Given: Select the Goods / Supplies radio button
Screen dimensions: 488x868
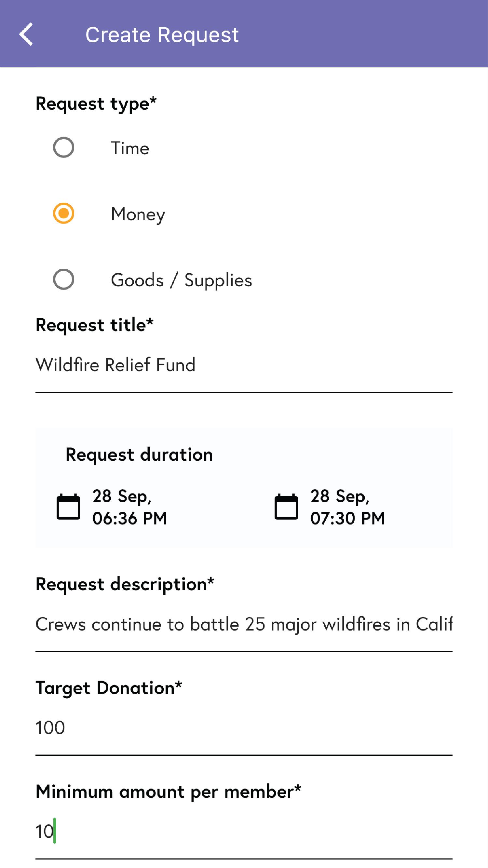Looking at the screenshot, I should (x=63, y=279).
